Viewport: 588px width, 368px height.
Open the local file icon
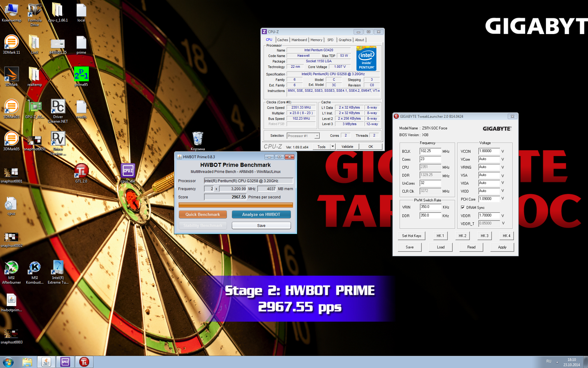pos(81,13)
